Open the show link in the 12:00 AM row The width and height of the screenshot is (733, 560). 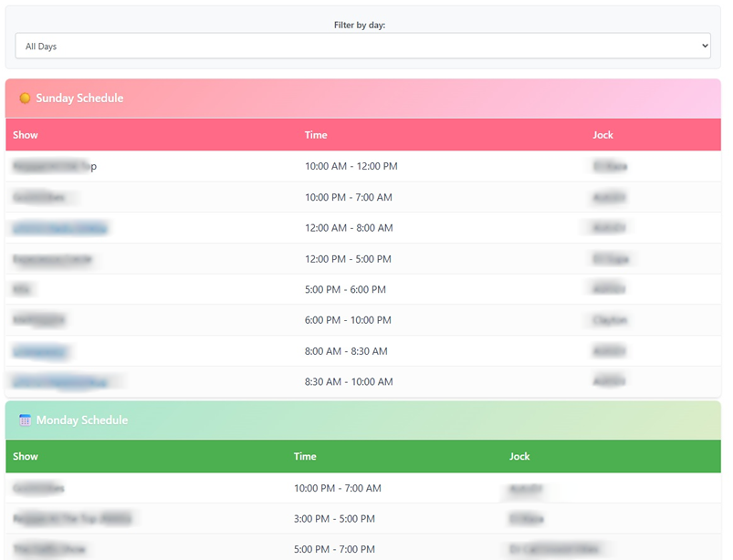point(60,228)
